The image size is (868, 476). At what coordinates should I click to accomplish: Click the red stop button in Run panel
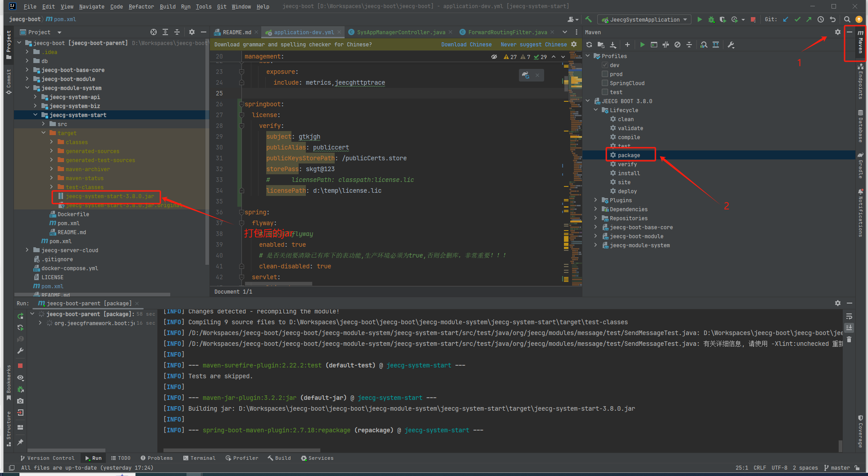click(20, 366)
